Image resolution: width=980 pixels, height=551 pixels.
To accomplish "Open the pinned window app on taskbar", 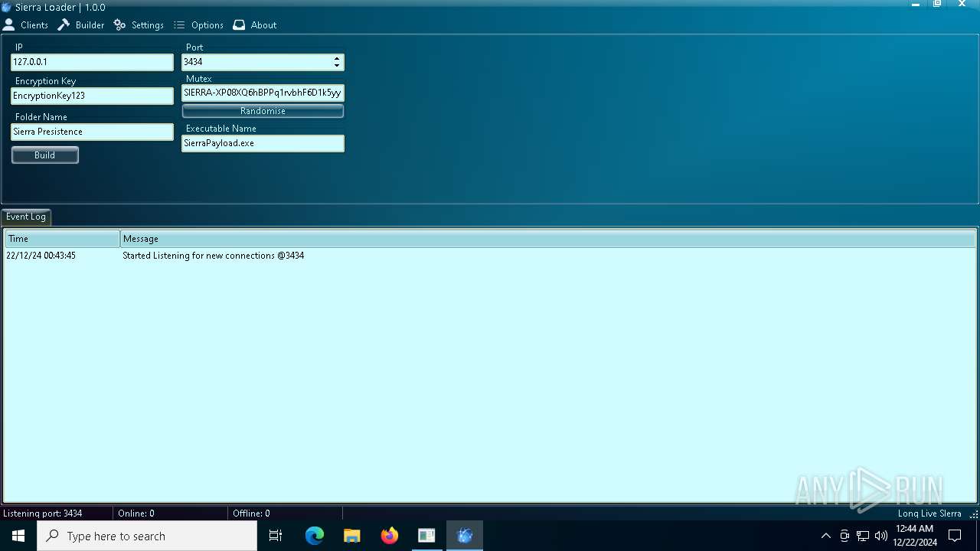I will (x=426, y=536).
